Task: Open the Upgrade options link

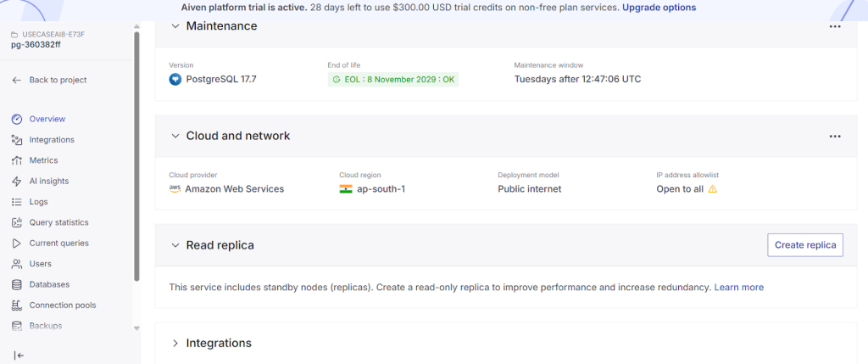Action: (x=659, y=8)
